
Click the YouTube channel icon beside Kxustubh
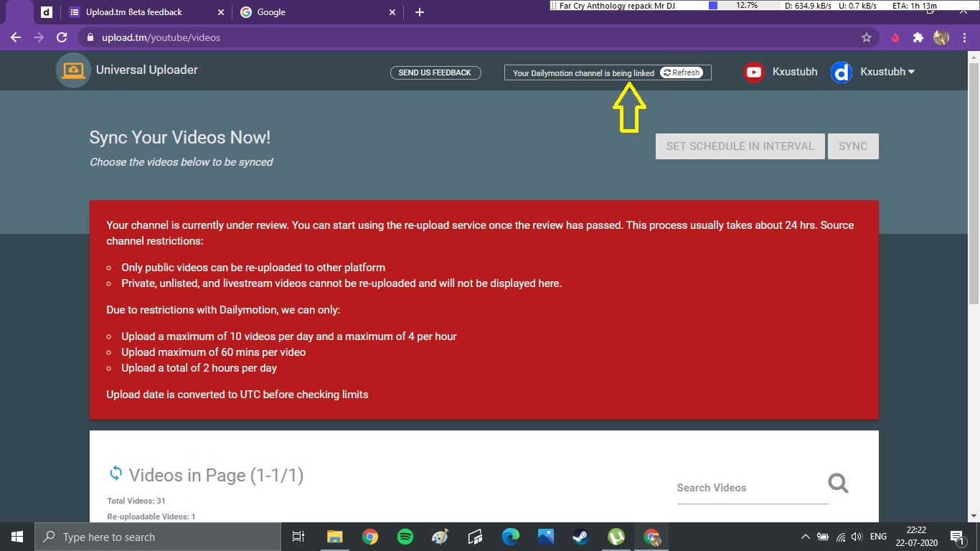coord(753,72)
